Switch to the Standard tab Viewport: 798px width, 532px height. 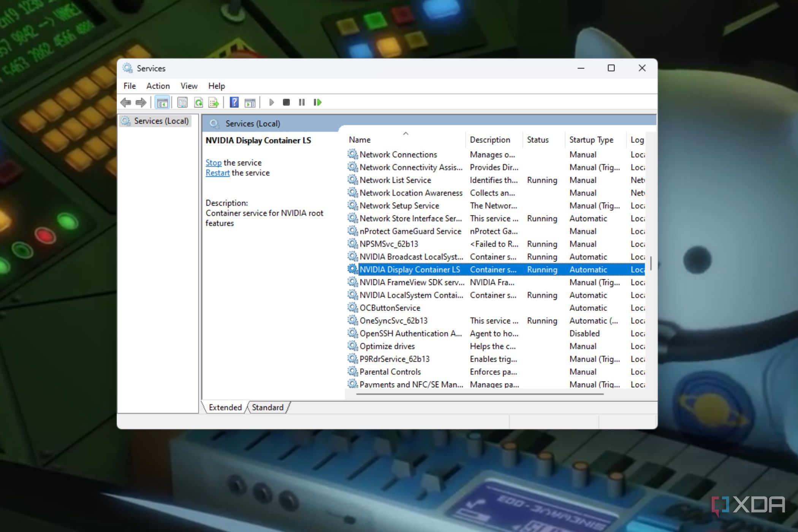point(268,407)
